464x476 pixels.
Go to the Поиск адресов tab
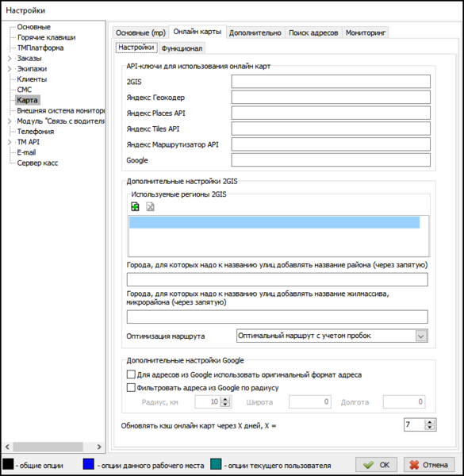point(313,33)
